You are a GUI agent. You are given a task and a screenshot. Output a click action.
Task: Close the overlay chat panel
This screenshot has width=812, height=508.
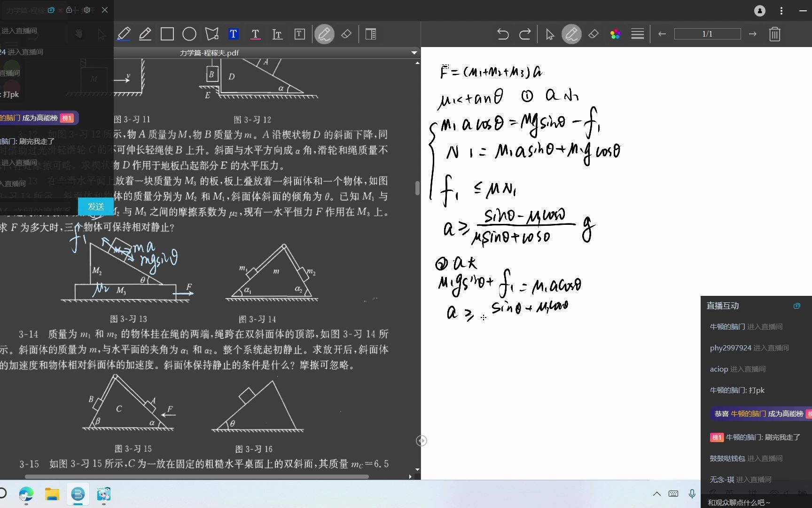(105, 9)
